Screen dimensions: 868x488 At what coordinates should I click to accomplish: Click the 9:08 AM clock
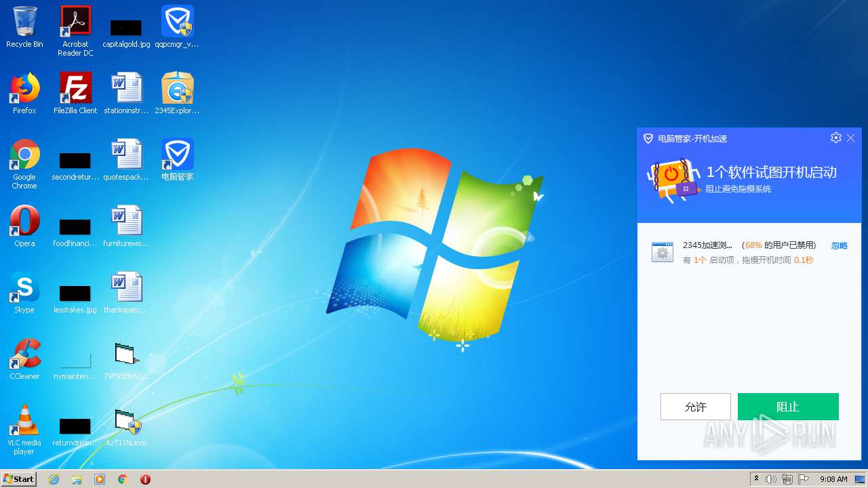(x=833, y=479)
